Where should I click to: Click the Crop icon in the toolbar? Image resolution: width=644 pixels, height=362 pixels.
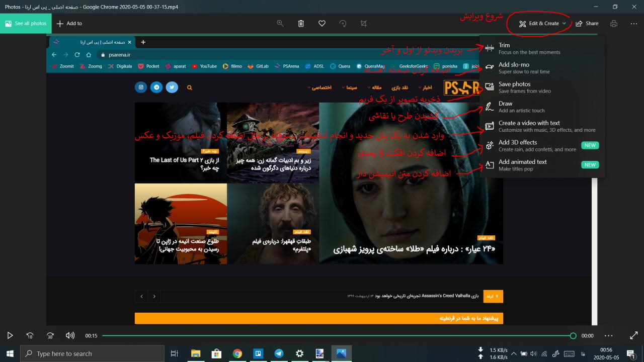(x=364, y=24)
